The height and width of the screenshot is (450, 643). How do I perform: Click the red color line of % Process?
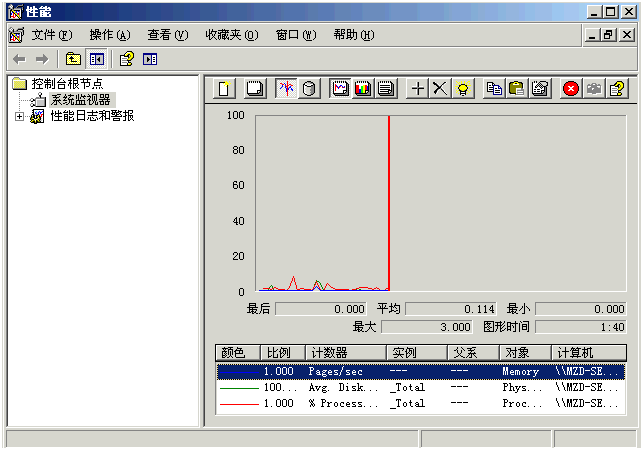[239, 404]
